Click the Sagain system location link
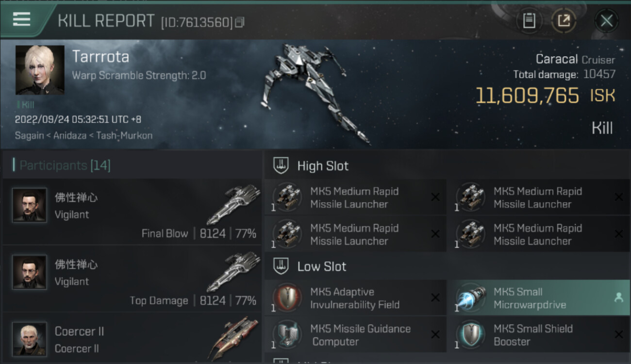This screenshot has height=364, width=631. point(29,135)
